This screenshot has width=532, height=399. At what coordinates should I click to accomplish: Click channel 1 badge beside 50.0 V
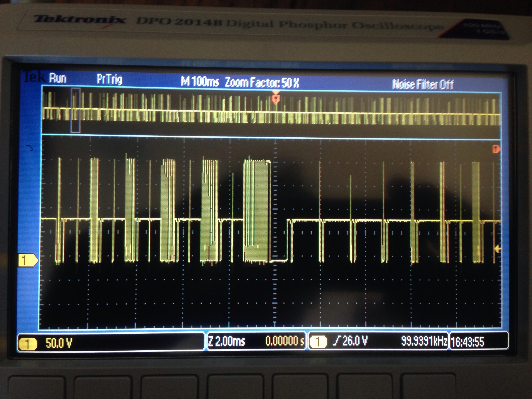pyautogui.click(x=28, y=343)
